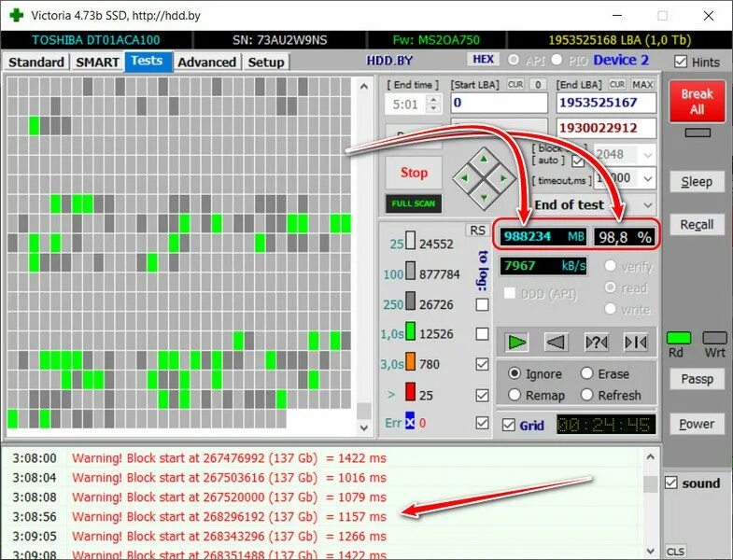
Task: Click the green cross Victoria app icon
Action: pyautogui.click(x=17, y=15)
